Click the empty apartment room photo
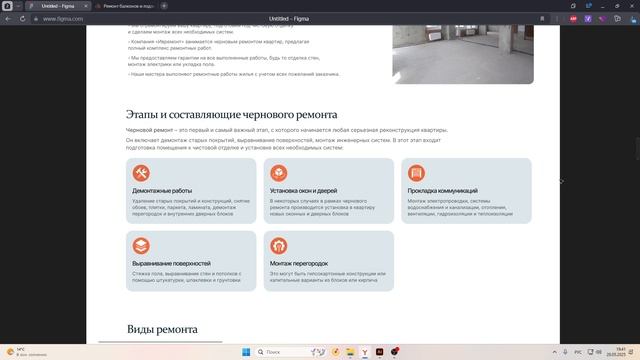The image size is (640, 360). click(463, 54)
